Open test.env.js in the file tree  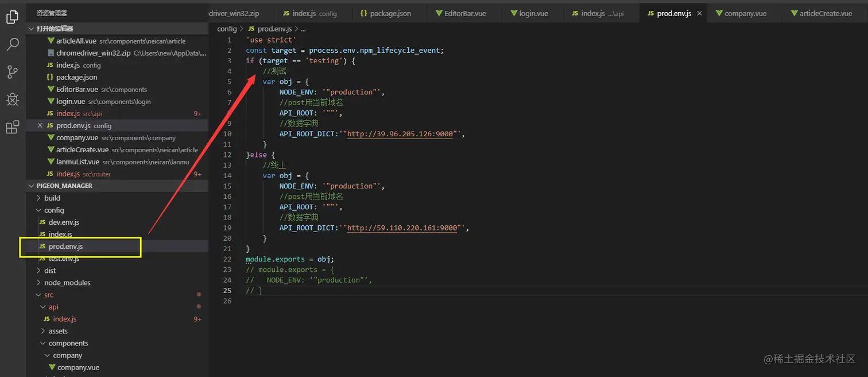(64, 258)
